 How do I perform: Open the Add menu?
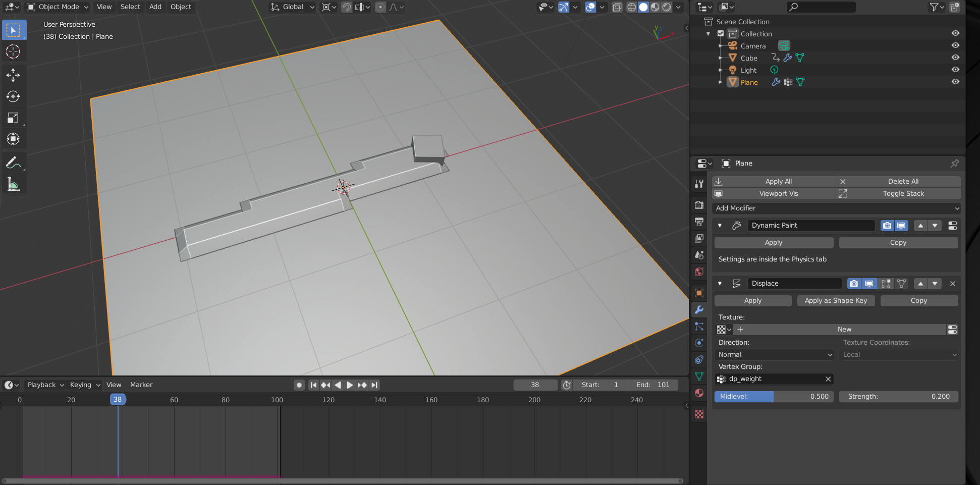click(x=155, y=7)
